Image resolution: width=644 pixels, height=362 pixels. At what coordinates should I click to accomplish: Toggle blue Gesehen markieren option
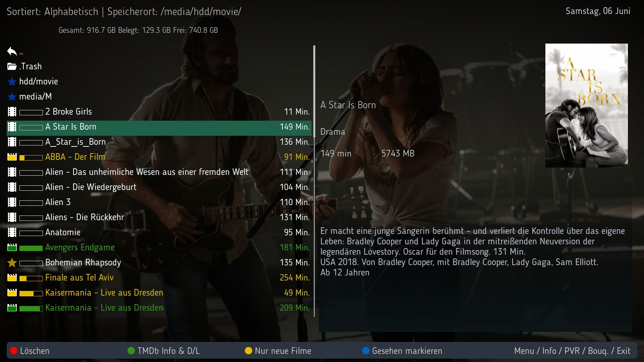402,351
